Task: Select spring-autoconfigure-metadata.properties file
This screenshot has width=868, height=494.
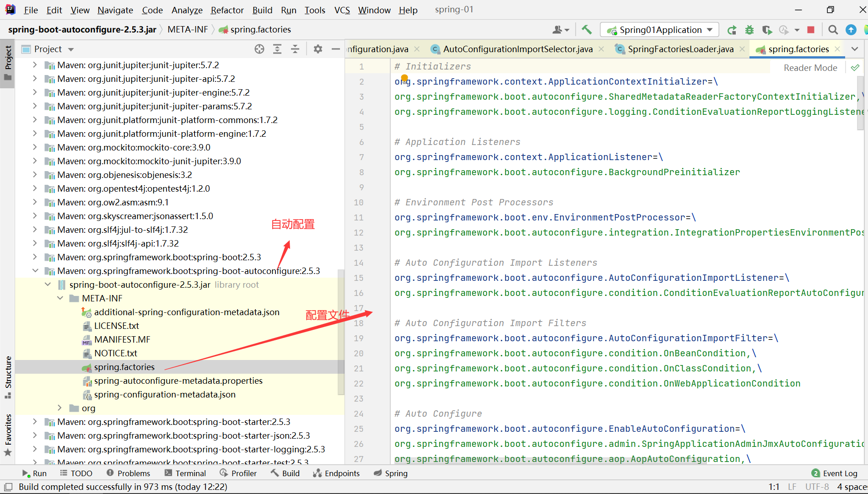Action: 178,381
